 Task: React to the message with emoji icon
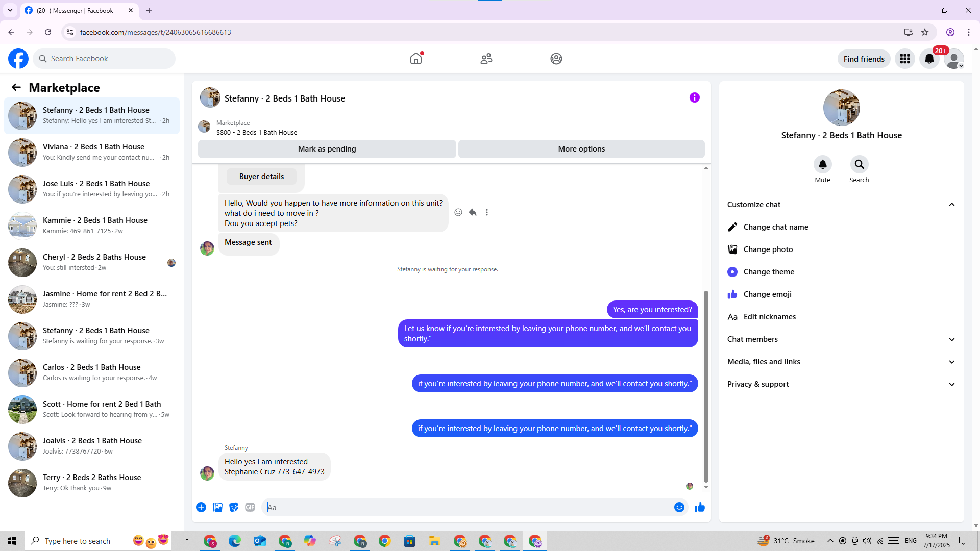(458, 212)
